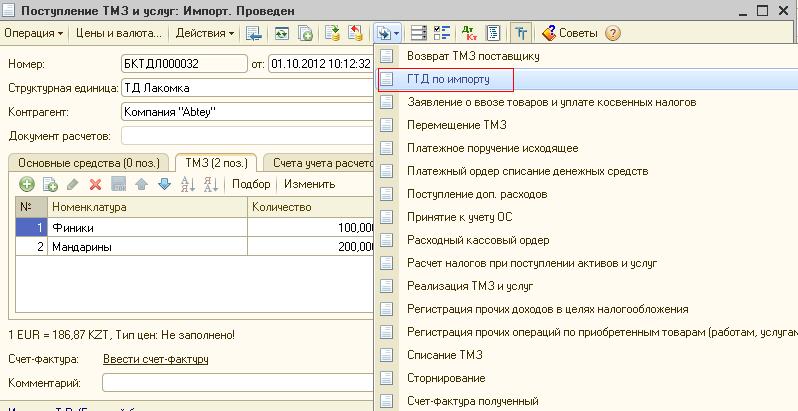Click the Sort ascending icon

[187, 184]
